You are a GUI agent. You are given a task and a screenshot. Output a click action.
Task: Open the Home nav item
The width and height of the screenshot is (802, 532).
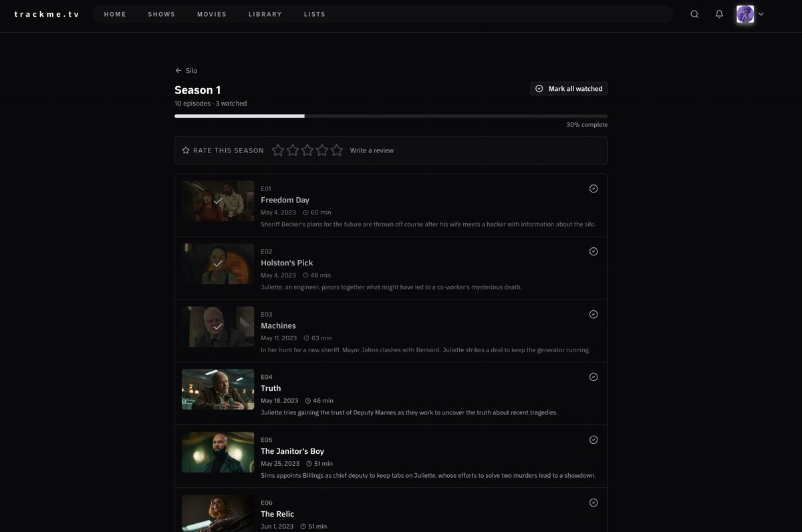[115, 14]
